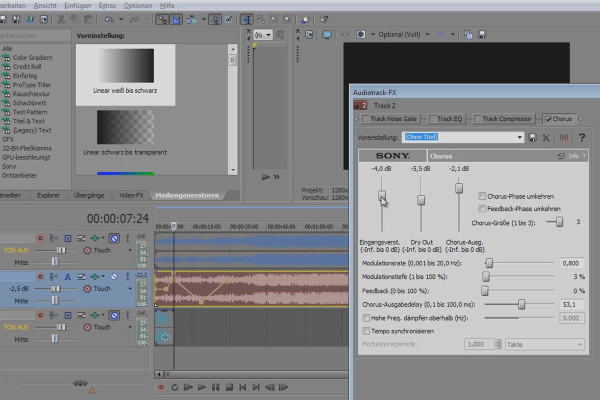Click the Record button in transport bar
The width and height of the screenshot is (600, 400).
(x=161, y=387)
